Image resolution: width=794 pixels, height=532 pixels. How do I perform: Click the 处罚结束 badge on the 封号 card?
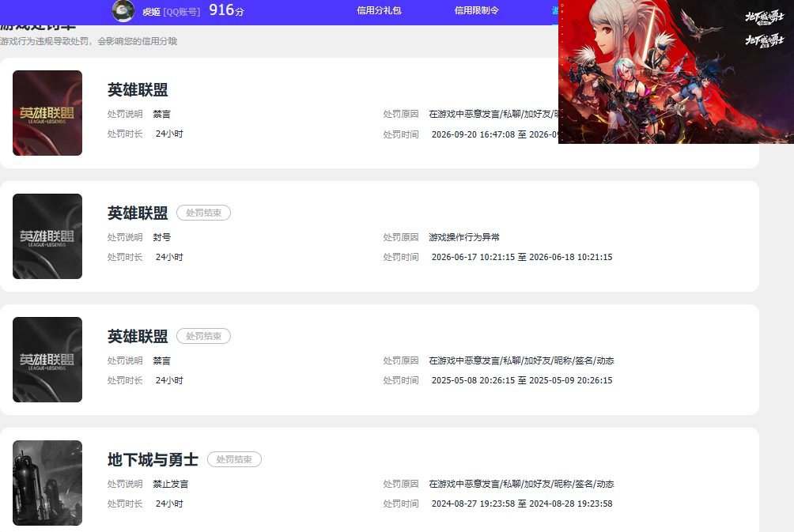pos(203,213)
